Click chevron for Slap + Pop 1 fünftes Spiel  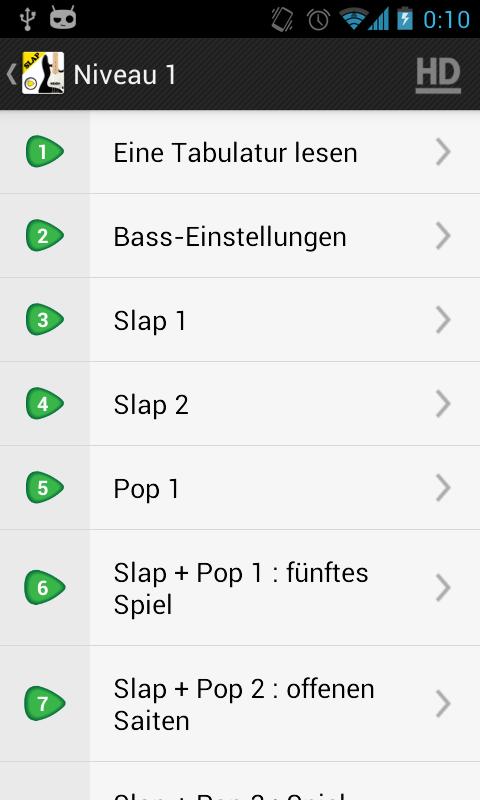tap(444, 588)
